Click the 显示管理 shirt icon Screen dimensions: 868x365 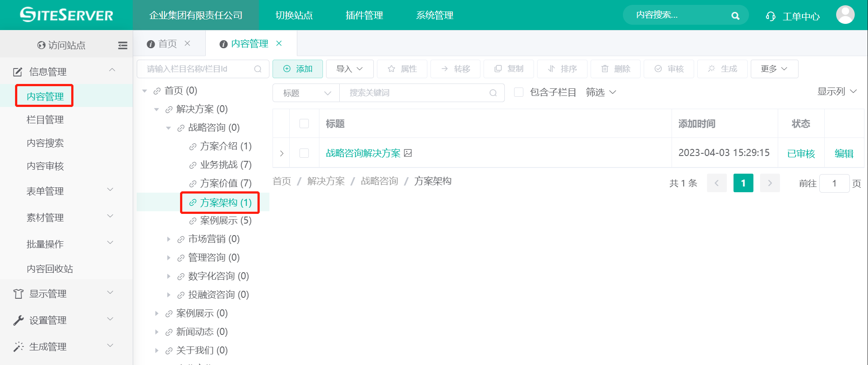[18, 294]
